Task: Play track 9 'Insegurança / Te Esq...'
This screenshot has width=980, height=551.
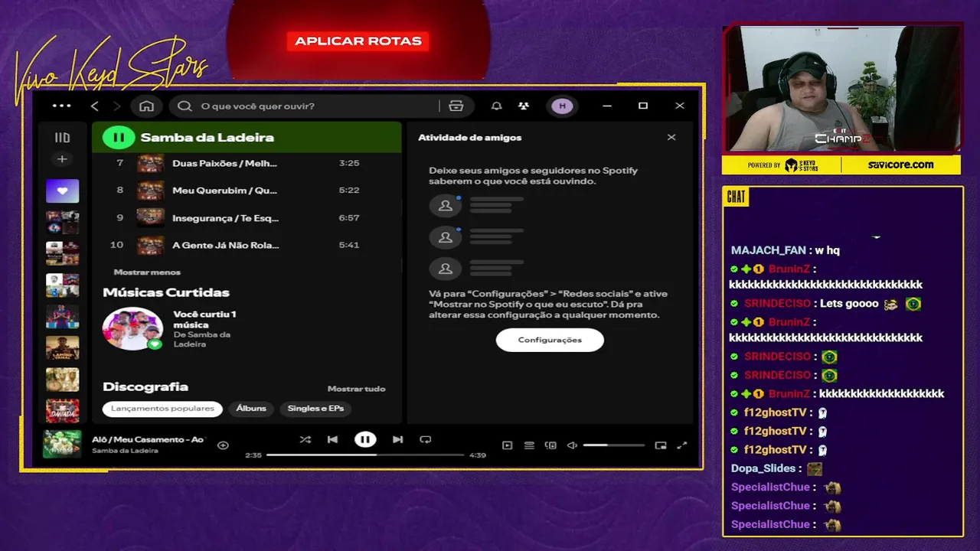Action: pyautogui.click(x=247, y=218)
